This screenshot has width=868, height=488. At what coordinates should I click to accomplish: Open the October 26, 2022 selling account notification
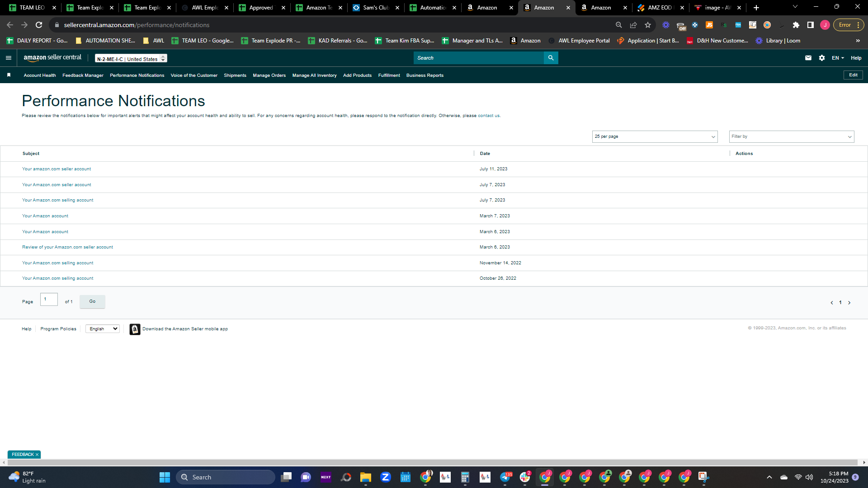(58, 278)
